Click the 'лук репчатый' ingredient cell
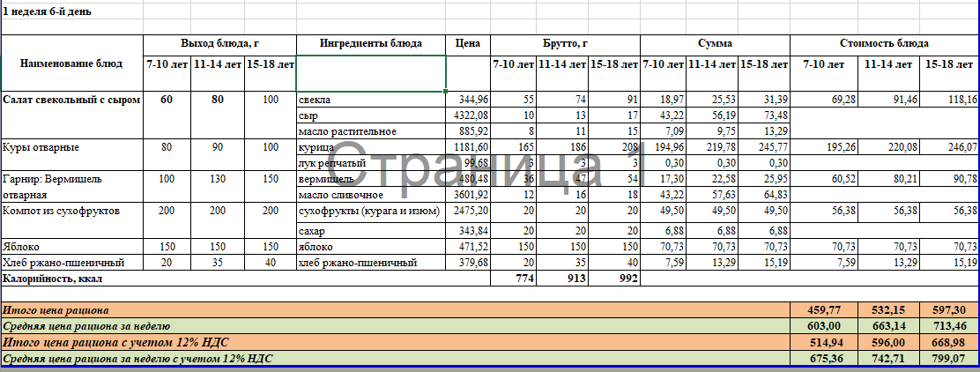 (371, 162)
